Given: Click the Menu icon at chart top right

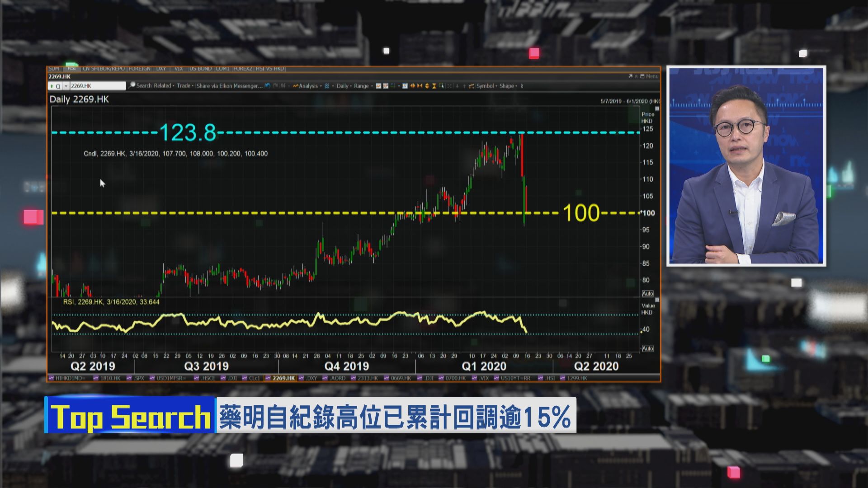Looking at the screenshot, I should [x=650, y=76].
